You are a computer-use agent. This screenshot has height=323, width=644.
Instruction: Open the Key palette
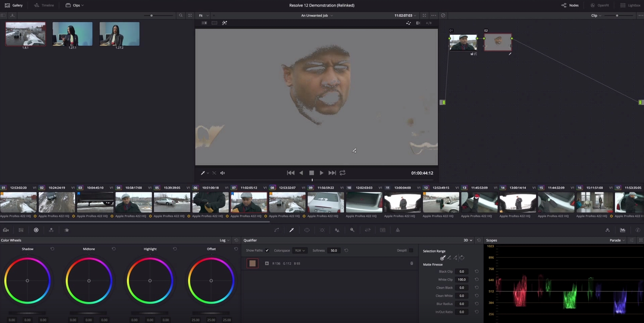(x=352, y=230)
